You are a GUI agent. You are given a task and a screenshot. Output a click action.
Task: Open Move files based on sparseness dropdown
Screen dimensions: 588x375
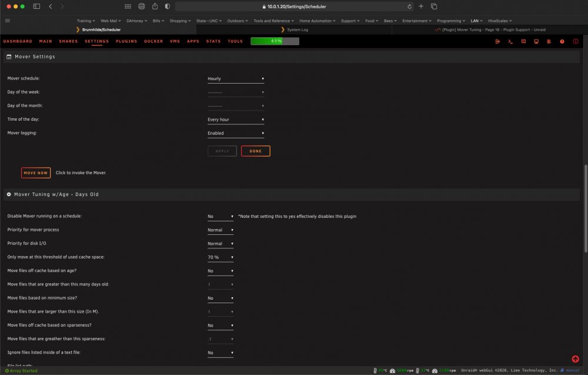click(x=220, y=326)
